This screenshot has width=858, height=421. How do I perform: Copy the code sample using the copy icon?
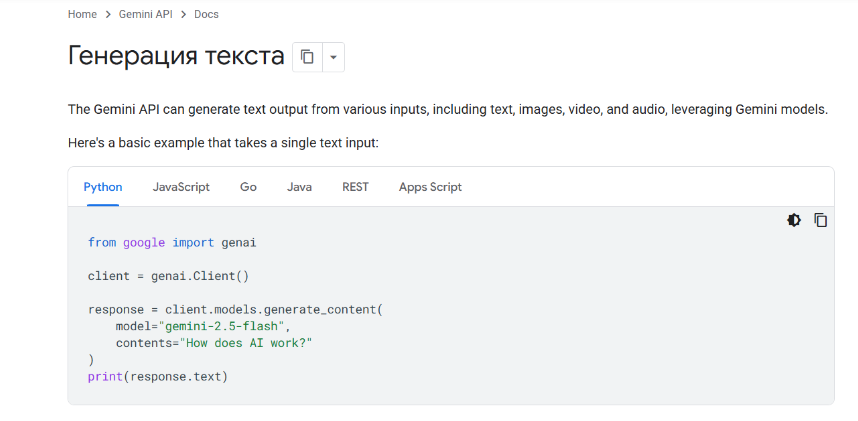(x=820, y=220)
